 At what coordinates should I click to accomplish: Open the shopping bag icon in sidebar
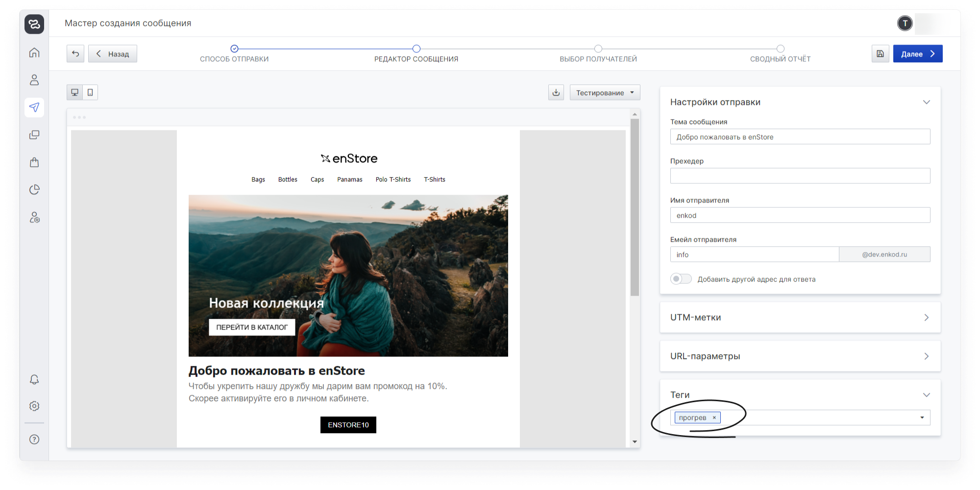coord(34,162)
